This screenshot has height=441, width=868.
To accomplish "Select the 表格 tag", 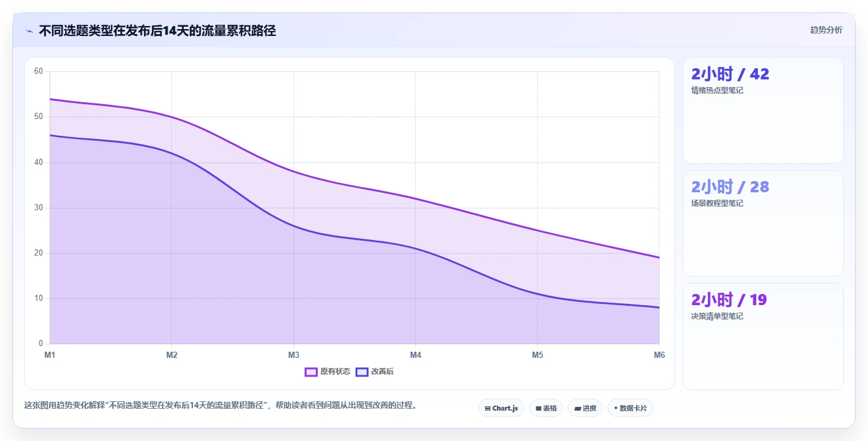I will pyautogui.click(x=546, y=408).
